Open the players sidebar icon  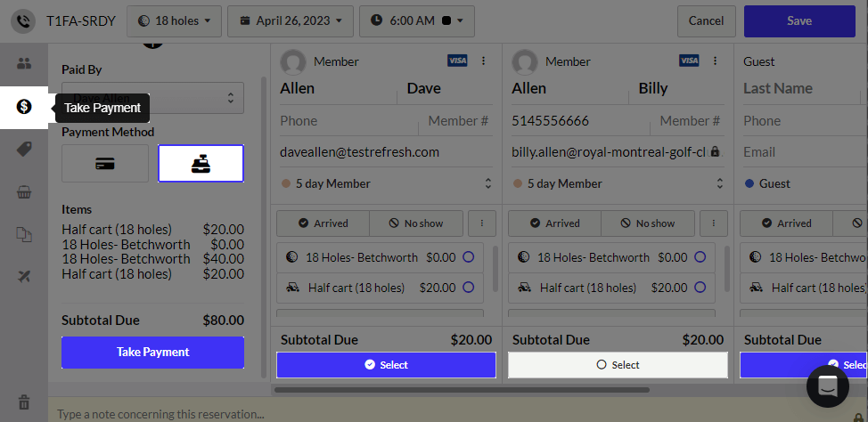pyautogui.click(x=24, y=63)
